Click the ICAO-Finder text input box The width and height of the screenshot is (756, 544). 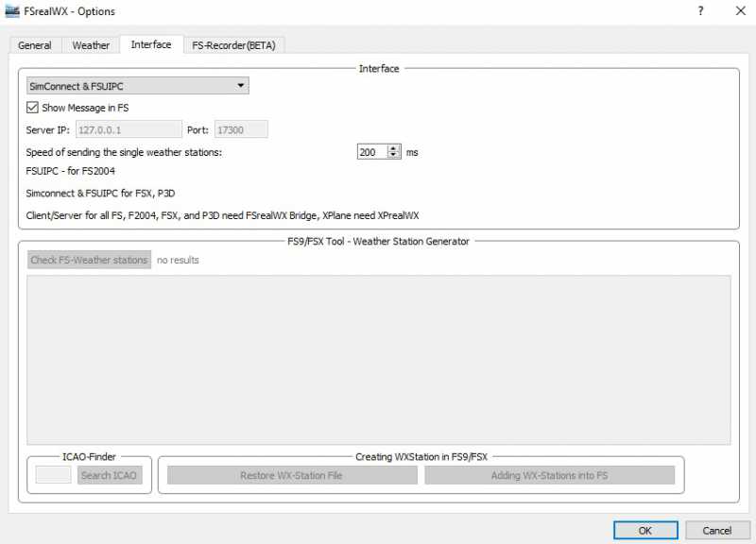pos(54,475)
